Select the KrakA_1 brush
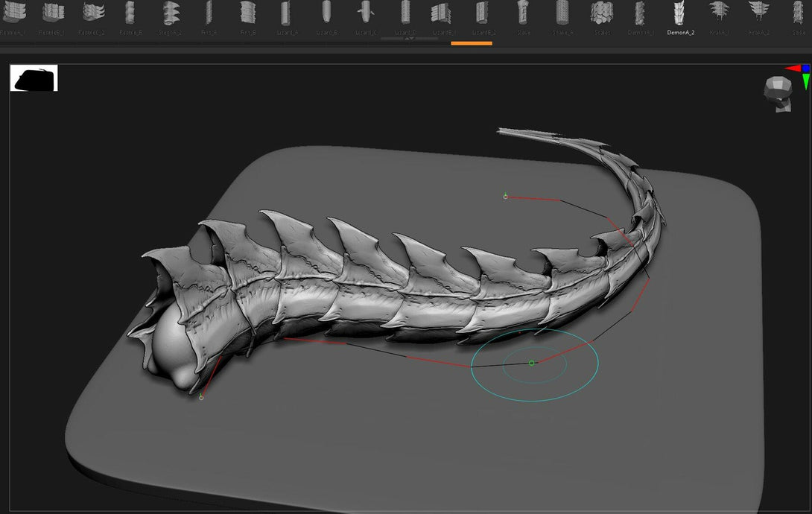The width and height of the screenshot is (812, 514). click(x=720, y=16)
